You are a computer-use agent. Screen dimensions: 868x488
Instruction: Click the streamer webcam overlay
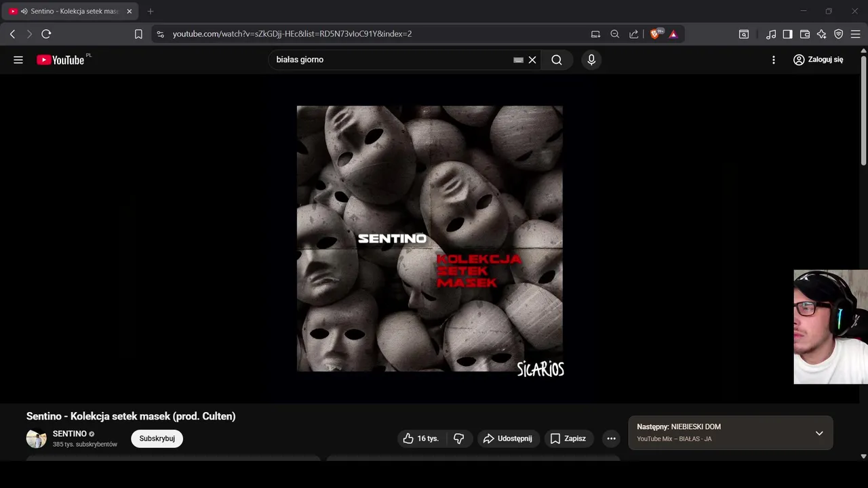click(831, 327)
